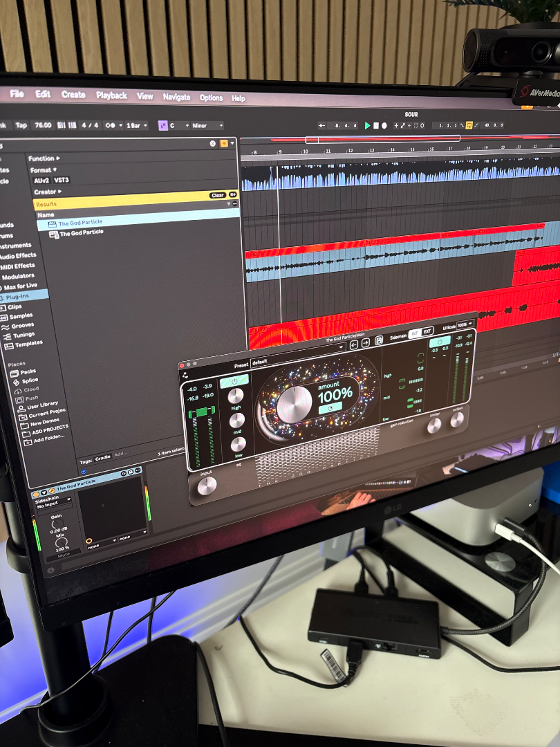This screenshot has width=560, height=747.
Task: Select Grooves in the browser sidebar
Action: 22,326
